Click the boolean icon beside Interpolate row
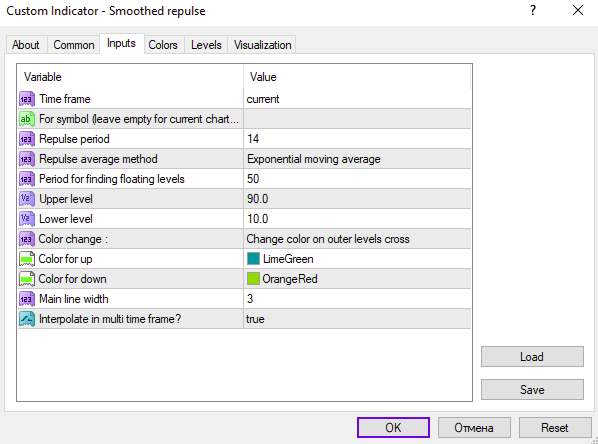This screenshot has height=444, width=598. (27, 319)
